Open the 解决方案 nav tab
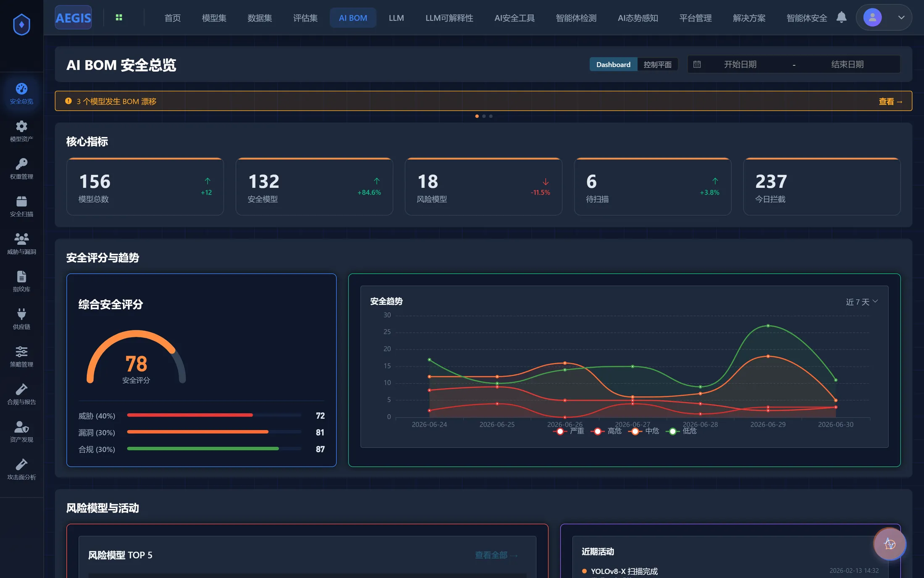The image size is (924, 578). coord(749,18)
